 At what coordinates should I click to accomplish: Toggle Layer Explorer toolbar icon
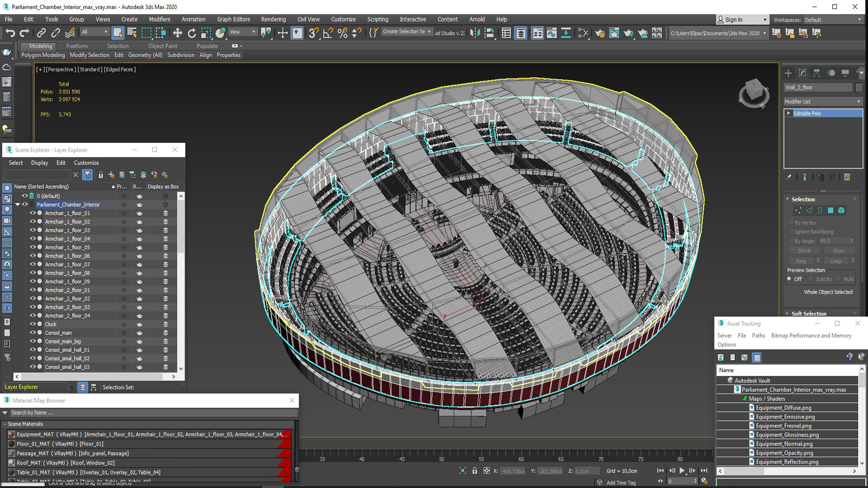pyautogui.click(x=521, y=33)
